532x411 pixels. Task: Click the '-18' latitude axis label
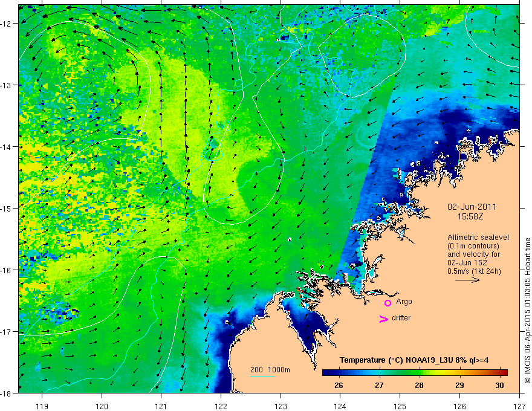[x=7, y=393]
